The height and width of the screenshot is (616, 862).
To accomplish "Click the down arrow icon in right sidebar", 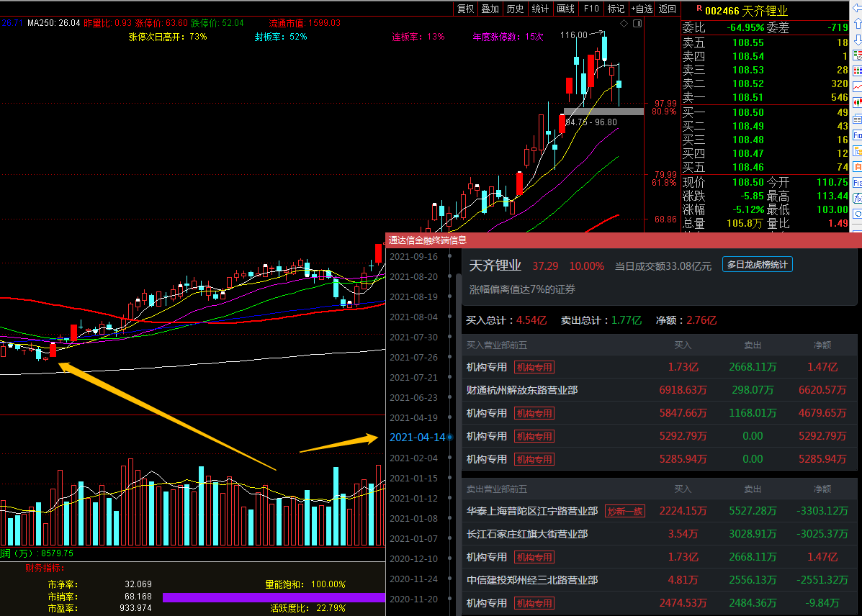I will tap(857, 40).
